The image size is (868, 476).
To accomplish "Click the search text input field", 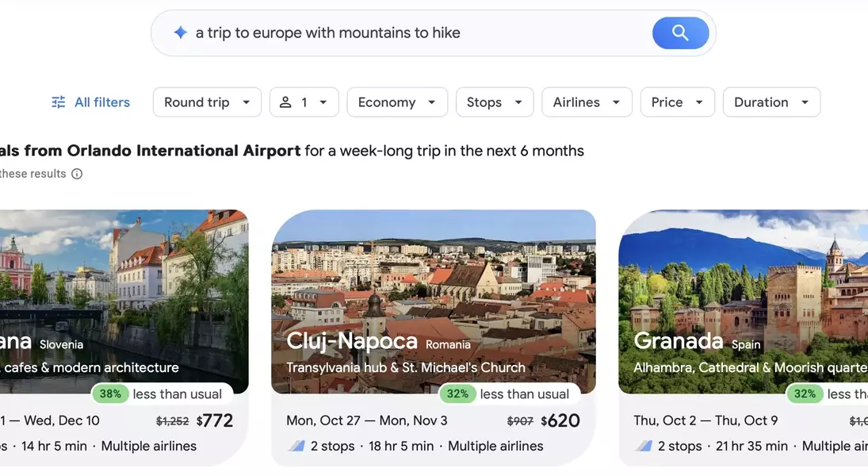I will 412,33.
